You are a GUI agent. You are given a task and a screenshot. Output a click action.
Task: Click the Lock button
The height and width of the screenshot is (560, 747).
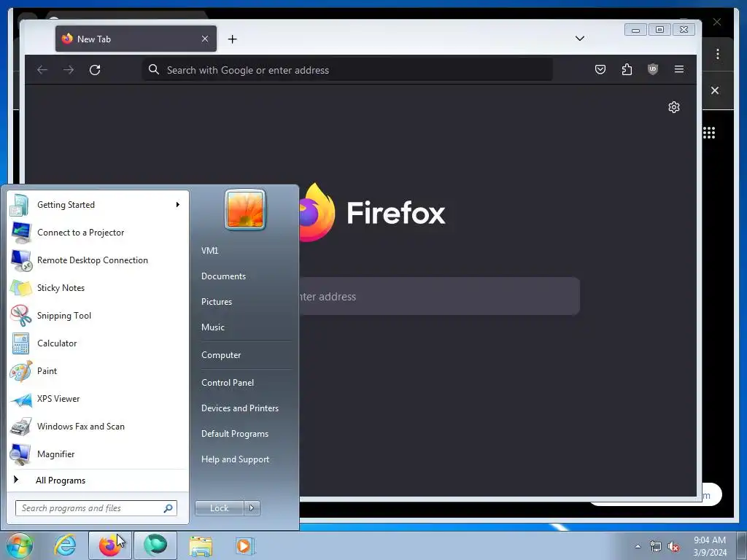tap(219, 508)
